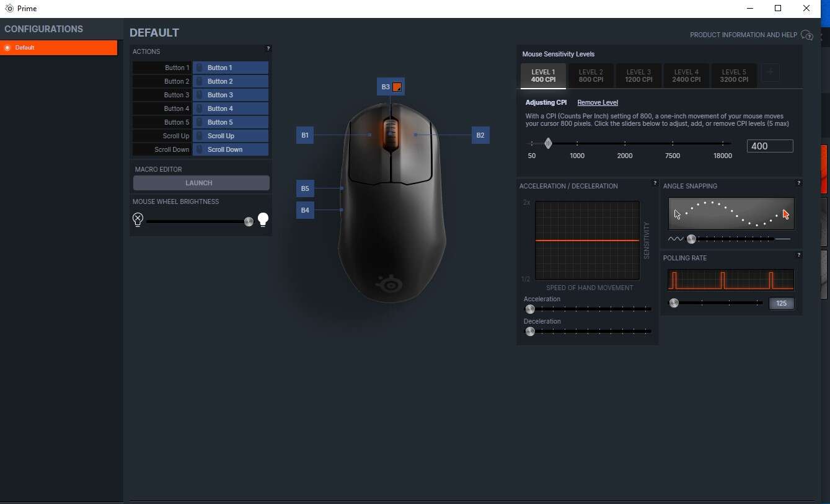Select the Default configuration in the sidebar
830x504 pixels.
pyautogui.click(x=59, y=47)
